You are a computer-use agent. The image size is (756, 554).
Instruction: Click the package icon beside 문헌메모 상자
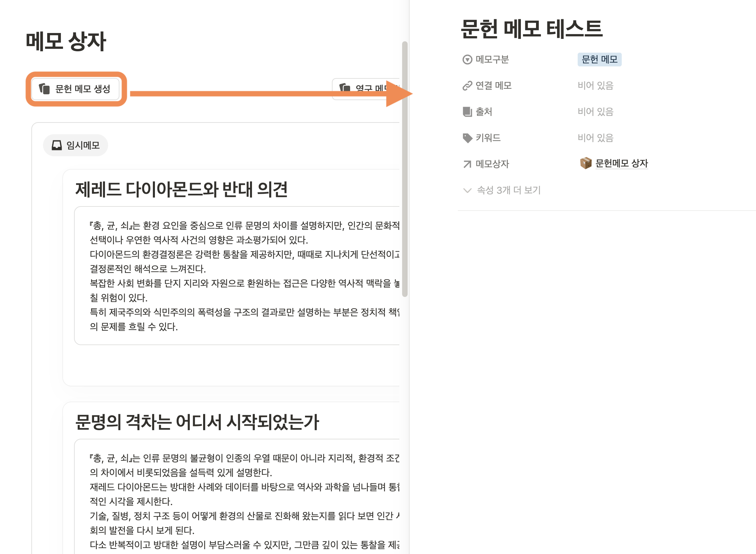click(585, 163)
